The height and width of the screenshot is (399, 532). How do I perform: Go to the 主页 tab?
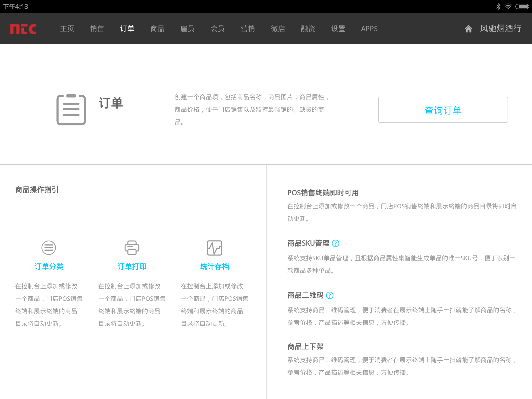(x=67, y=29)
